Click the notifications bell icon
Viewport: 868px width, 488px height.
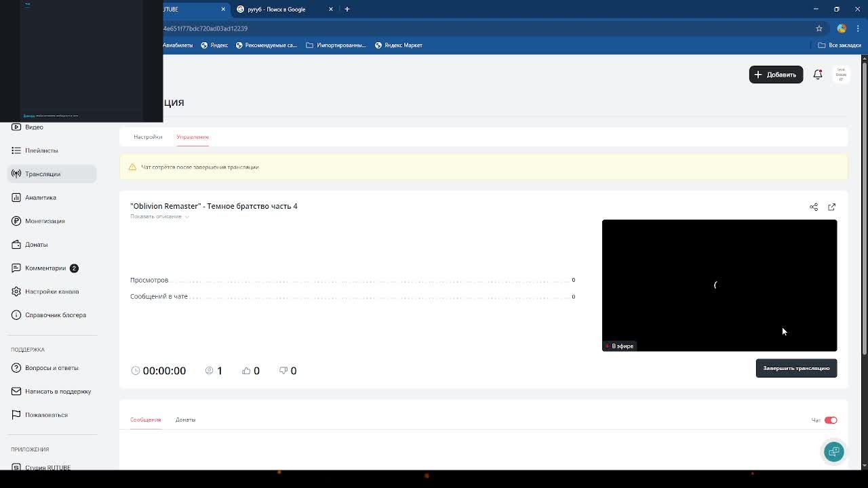coord(818,75)
